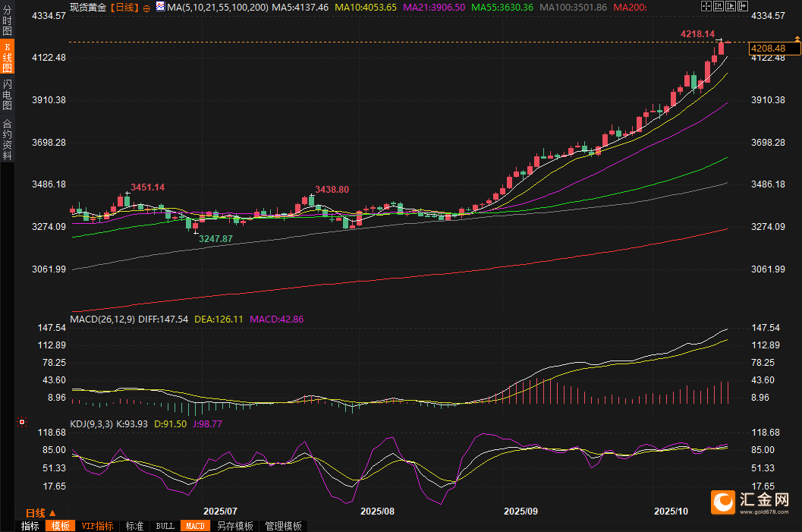Switch to the 闪电图 side tab
This screenshot has height=532, width=802.
coord(7,95)
